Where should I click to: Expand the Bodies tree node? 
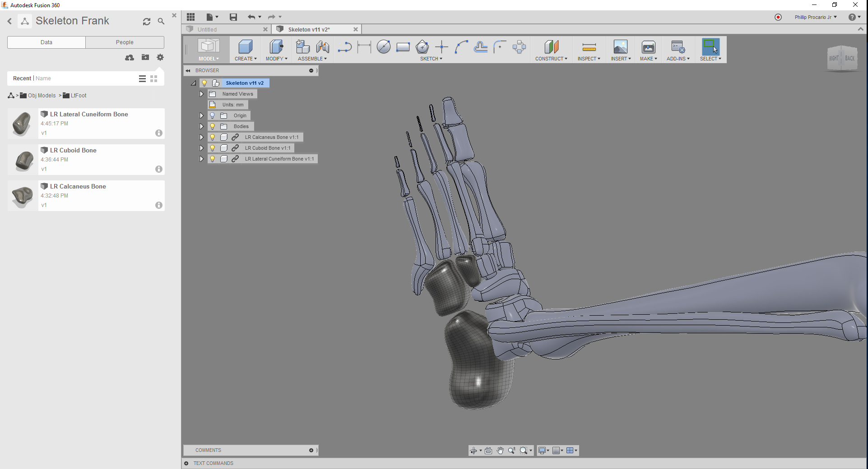[201, 126]
